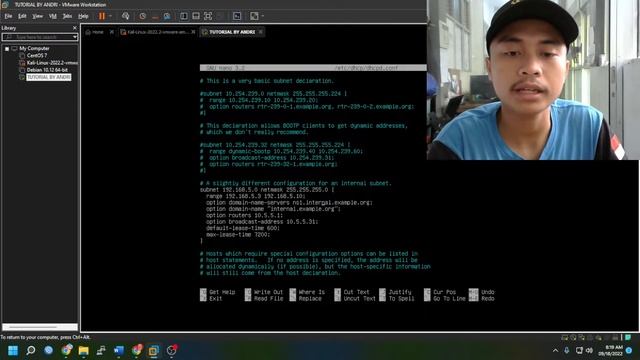Revert VM to snapshot icon

155,16
